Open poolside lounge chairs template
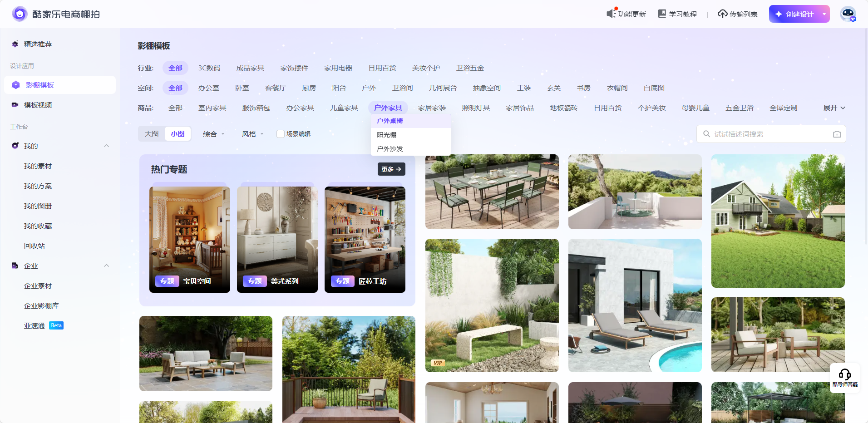This screenshot has width=868, height=423. coord(635,305)
